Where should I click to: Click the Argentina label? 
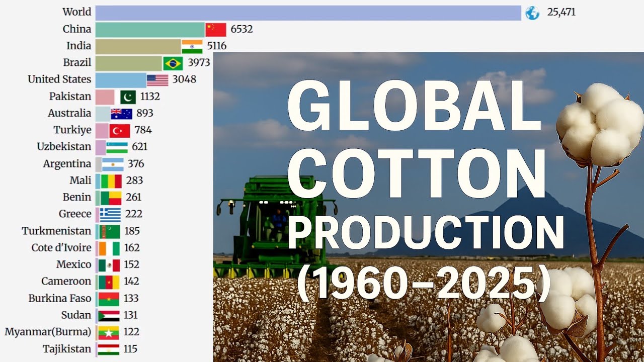coord(67,164)
